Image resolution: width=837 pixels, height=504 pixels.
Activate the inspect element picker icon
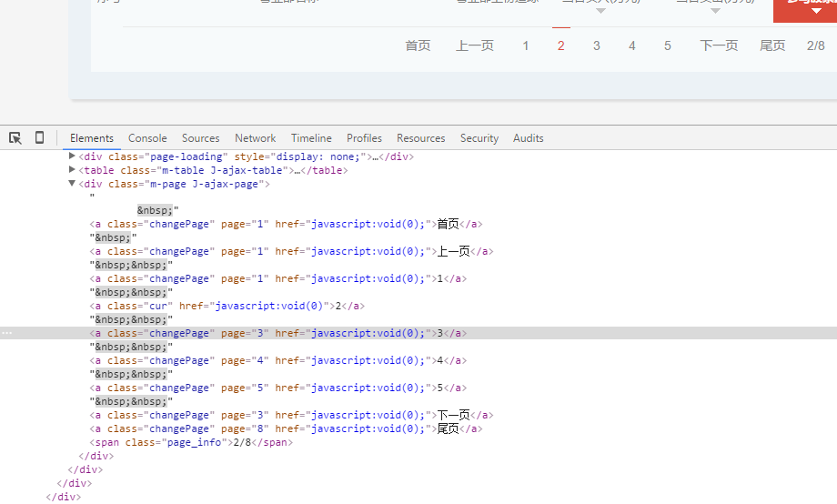(15, 138)
